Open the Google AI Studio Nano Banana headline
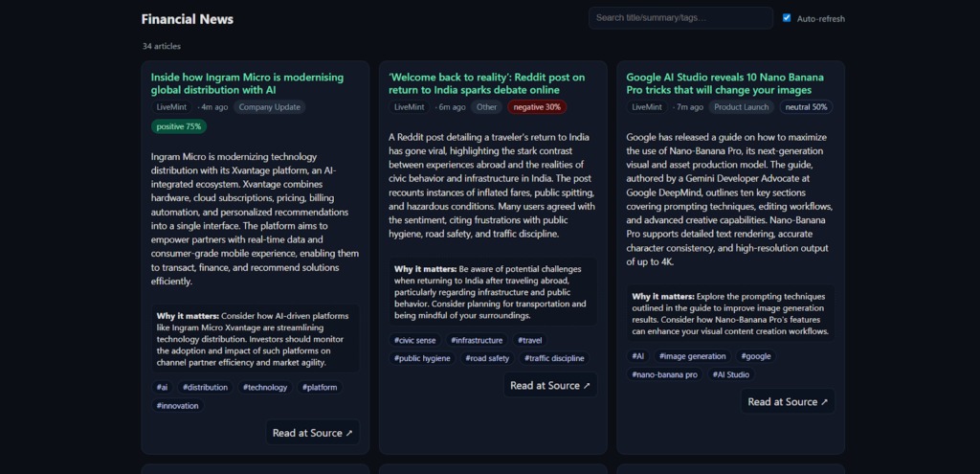Image resolution: width=980 pixels, height=474 pixels. [x=724, y=83]
